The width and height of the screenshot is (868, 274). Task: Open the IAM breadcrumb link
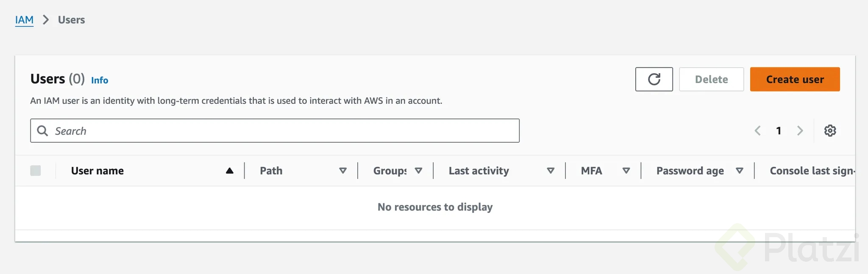point(24,20)
